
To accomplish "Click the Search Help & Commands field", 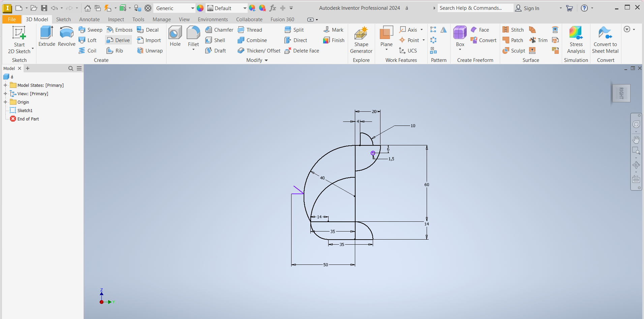I will point(475,8).
